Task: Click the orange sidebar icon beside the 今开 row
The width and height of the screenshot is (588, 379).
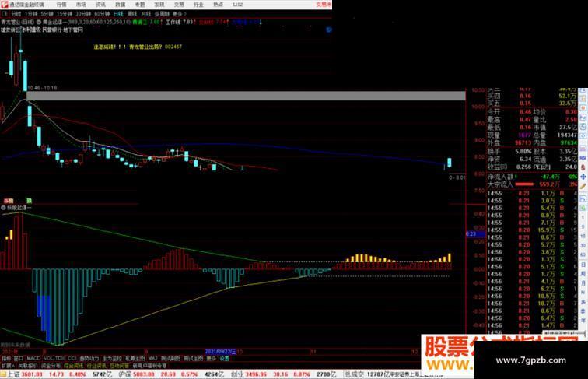Action: 583,108
